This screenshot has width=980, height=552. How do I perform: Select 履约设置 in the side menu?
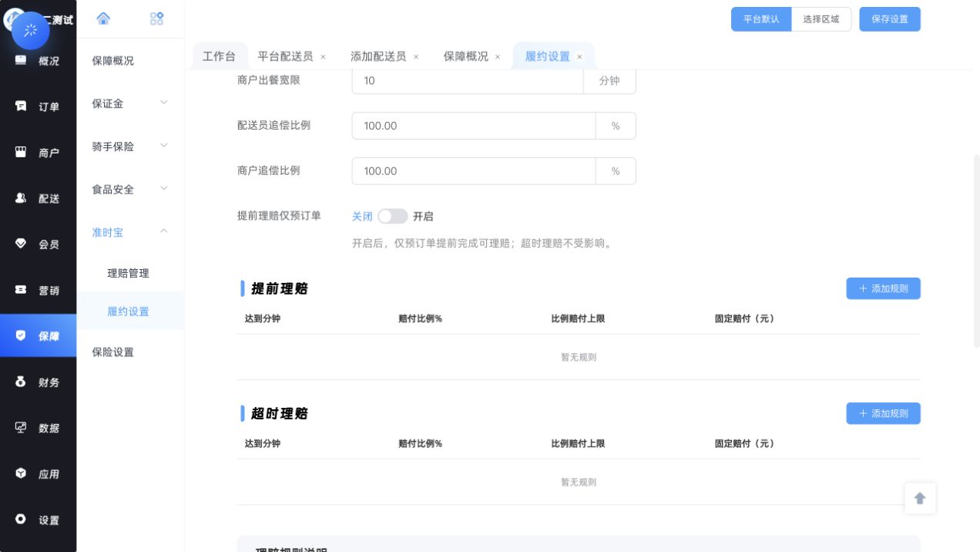pyautogui.click(x=131, y=311)
